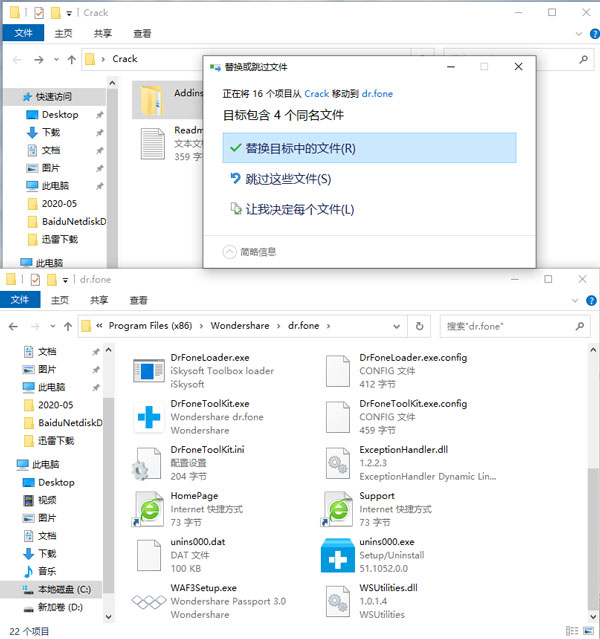Go up one level in dr.fone window
The image size is (600, 639).
[68, 326]
